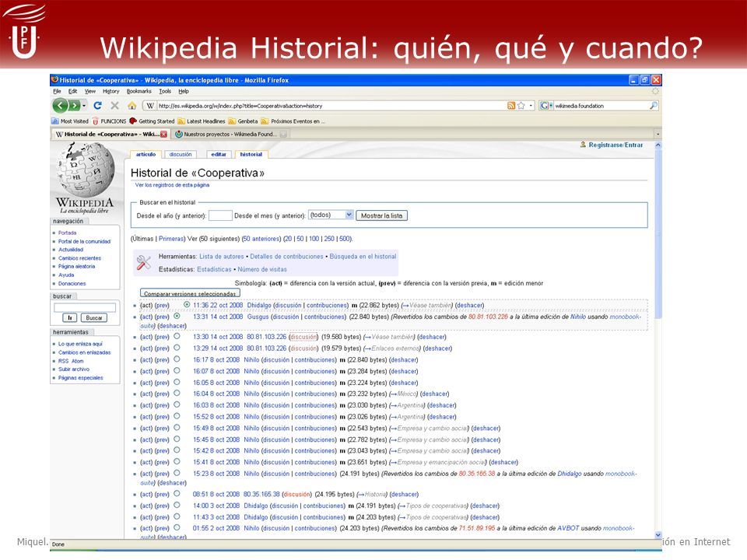Select radio button for 16:07 8 oct 2008

[x=177, y=370]
